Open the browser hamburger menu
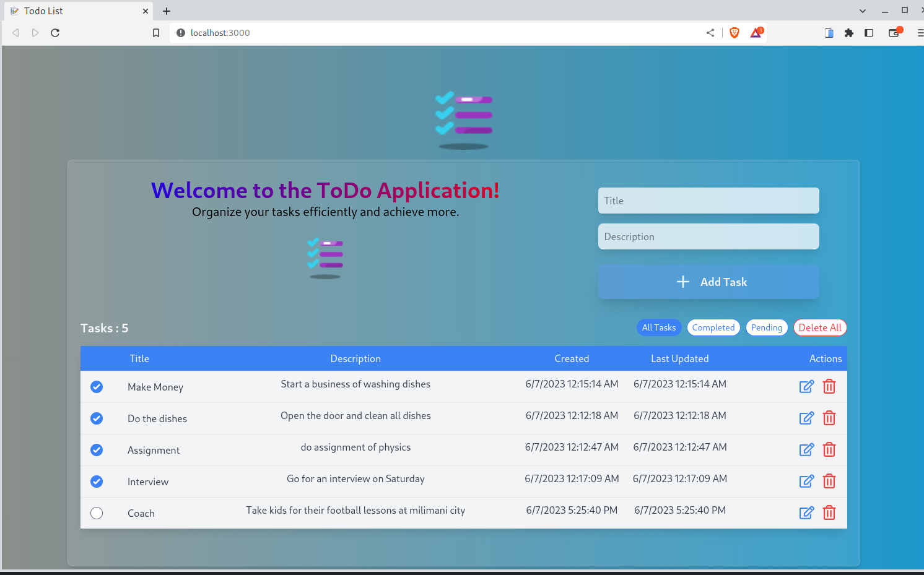Image resolution: width=924 pixels, height=575 pixels. click(920, 33)
